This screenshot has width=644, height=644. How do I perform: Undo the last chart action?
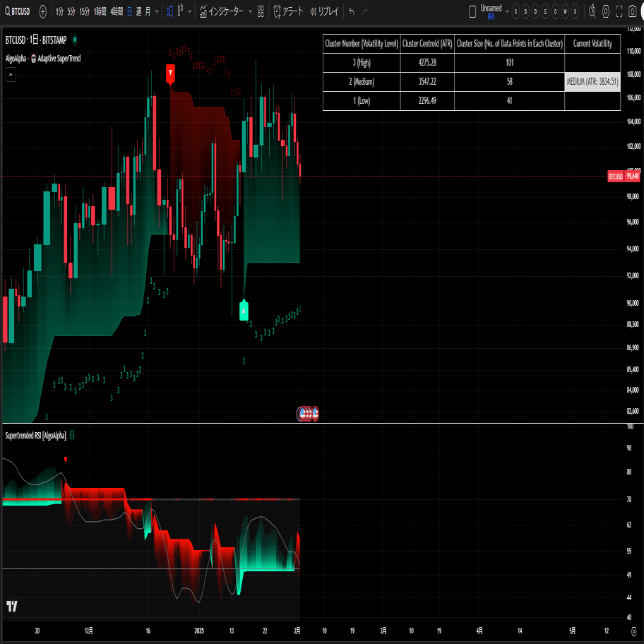[x=352, y=11]
